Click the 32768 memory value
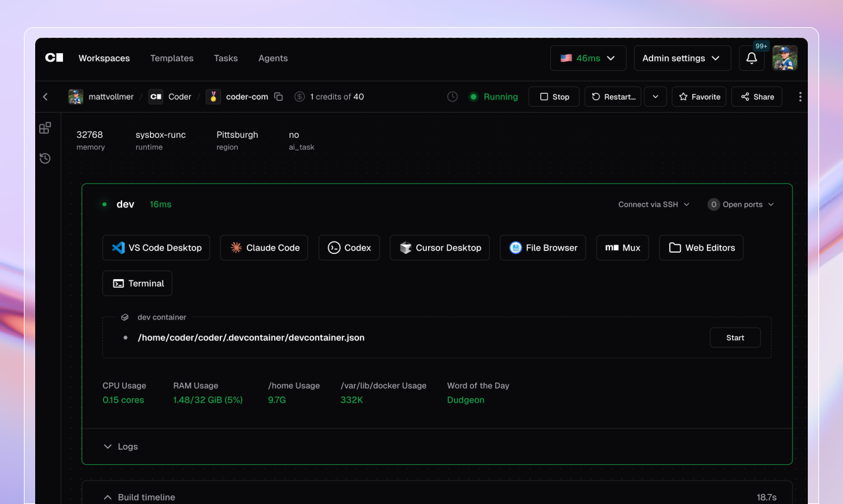The height and width of the screenshot is (504, 843). (90, 135)
